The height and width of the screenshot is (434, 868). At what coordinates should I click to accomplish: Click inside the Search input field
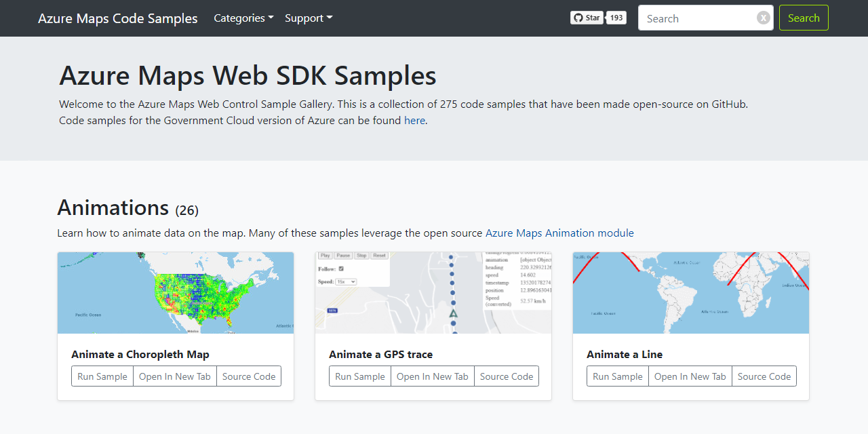click(697, 18)
